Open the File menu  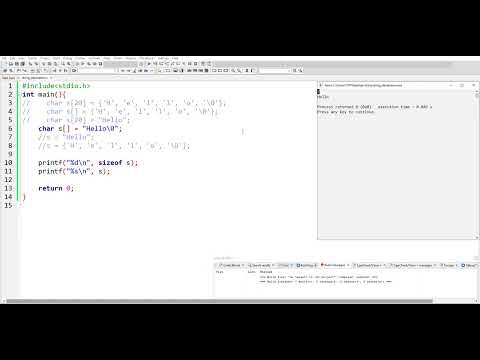[x=4, y=58]
